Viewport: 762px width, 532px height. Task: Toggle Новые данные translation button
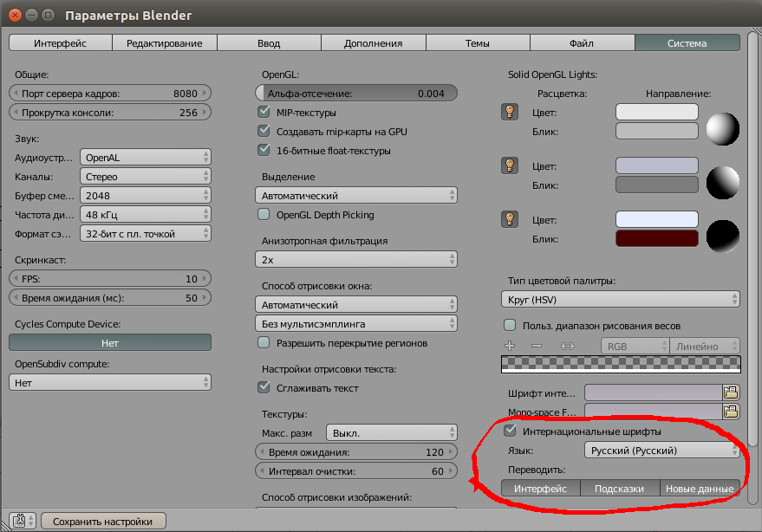tap(700, 489)
